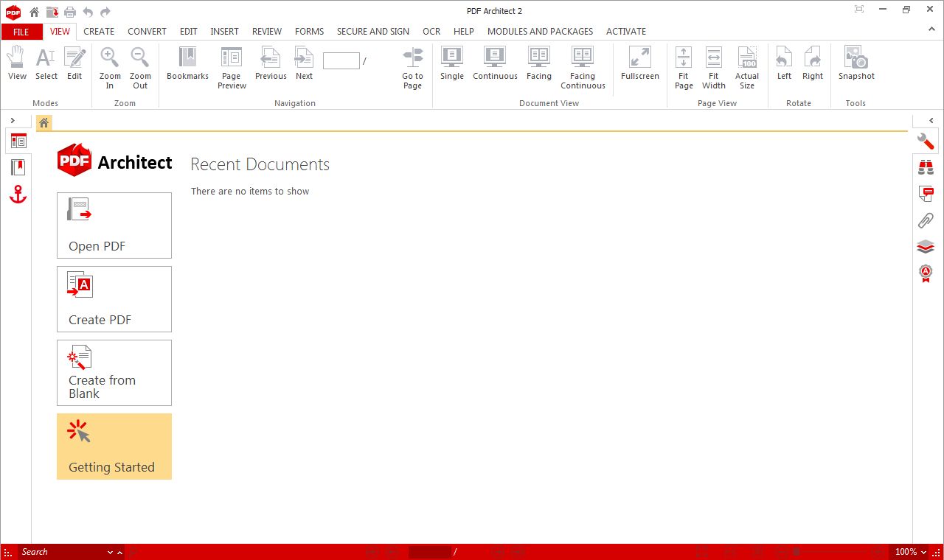Open the Go to Page signpost
The width and height of the screenshot is (944, 560).
(x=412, y=68)
